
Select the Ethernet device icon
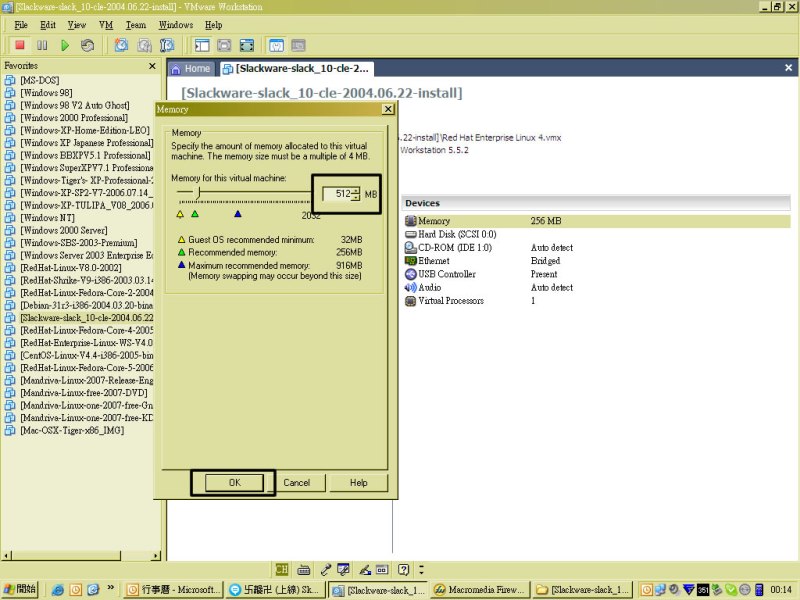pos(411,261)
